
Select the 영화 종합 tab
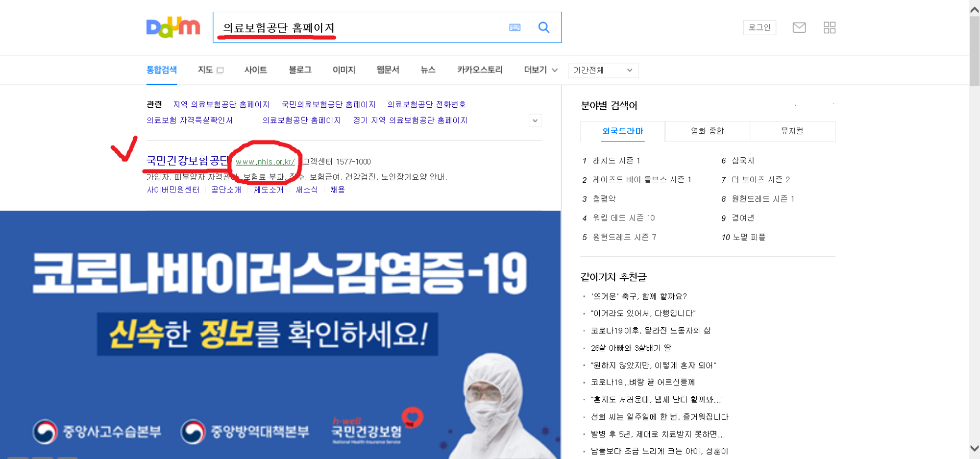coord(708,131)
